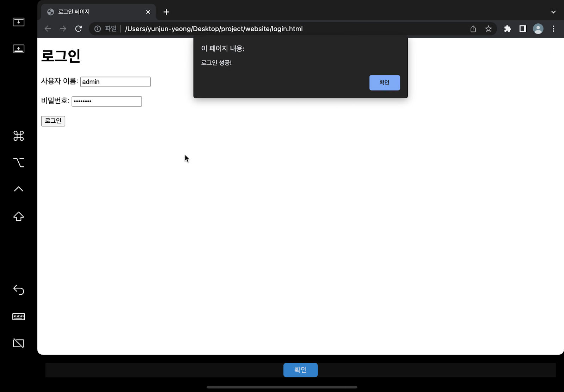Click the 이 페이지 내용: dialog title
This screenshot has height=392, width=564.
[223, 49]
